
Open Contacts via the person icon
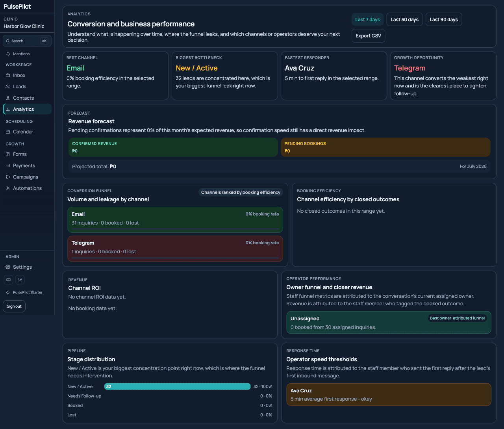(8, 98)
